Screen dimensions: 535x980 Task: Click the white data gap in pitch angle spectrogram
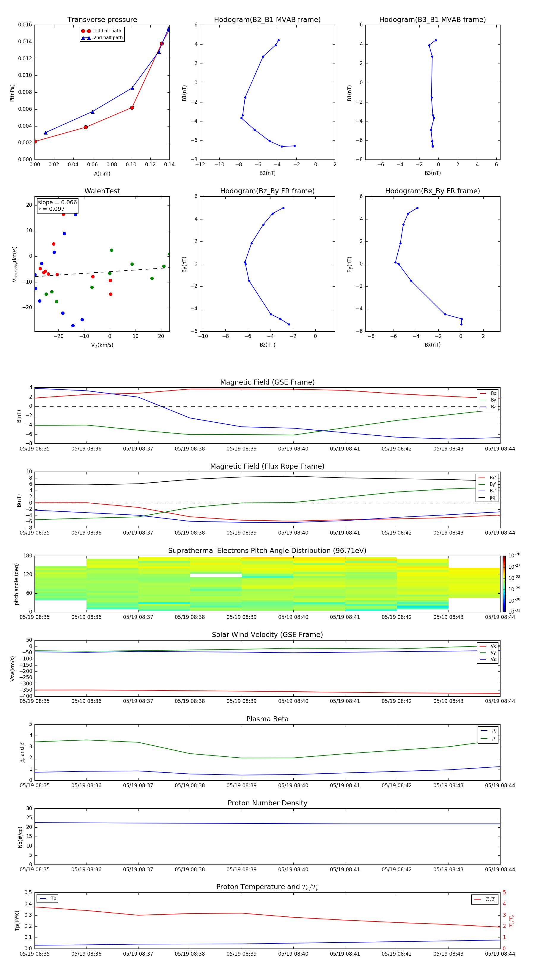click(215, 575)
